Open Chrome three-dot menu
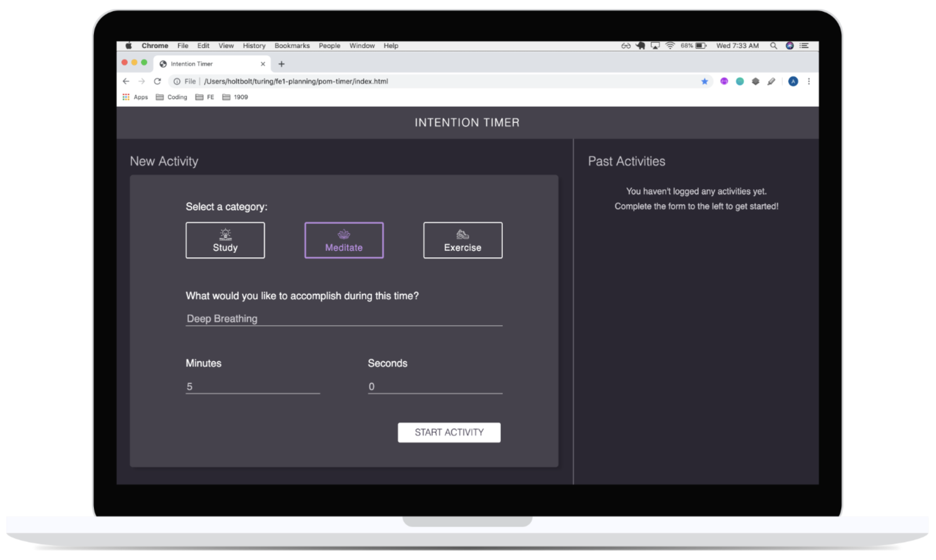The width and height of the screenshot is (936, 560). (x=809, y=81)
